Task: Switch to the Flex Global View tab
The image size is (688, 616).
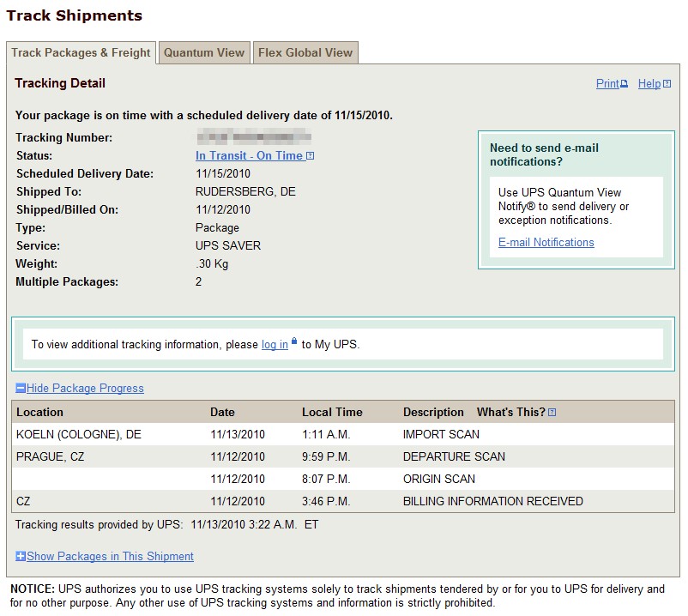Action: [305, 52]
